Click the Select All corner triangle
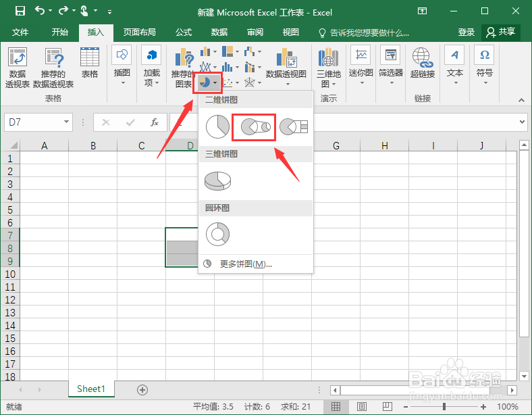 coord(14,145)
